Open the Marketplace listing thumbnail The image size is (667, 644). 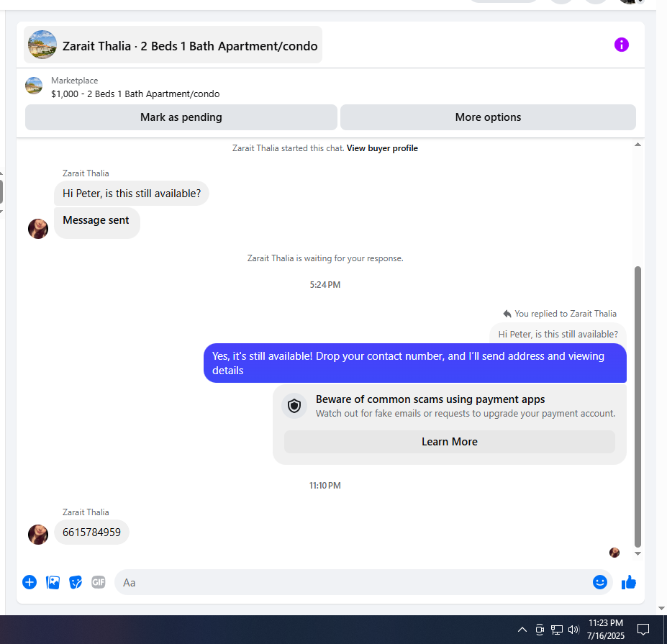click(34, 86)
